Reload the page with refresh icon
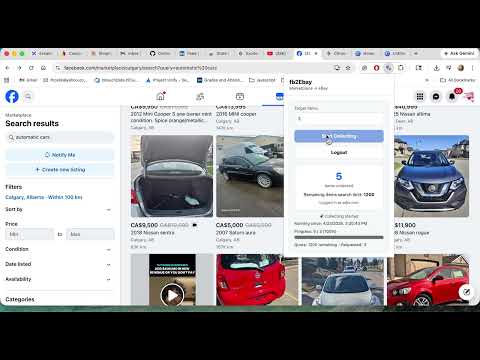This screenshot has width=480, height=360. [x=31, y=68]
